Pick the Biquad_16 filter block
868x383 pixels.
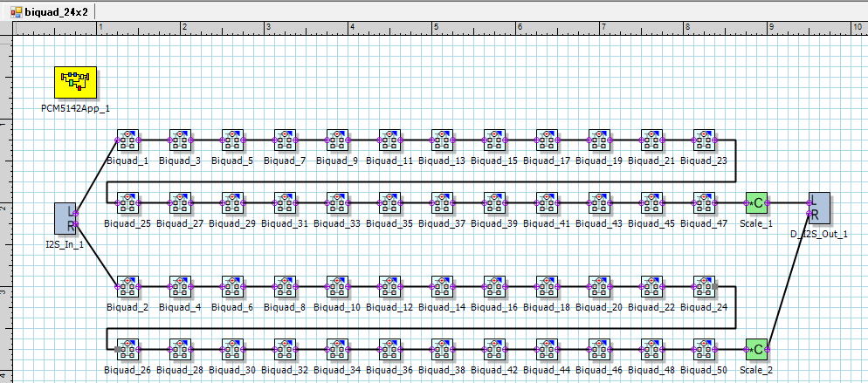point(493,287)
